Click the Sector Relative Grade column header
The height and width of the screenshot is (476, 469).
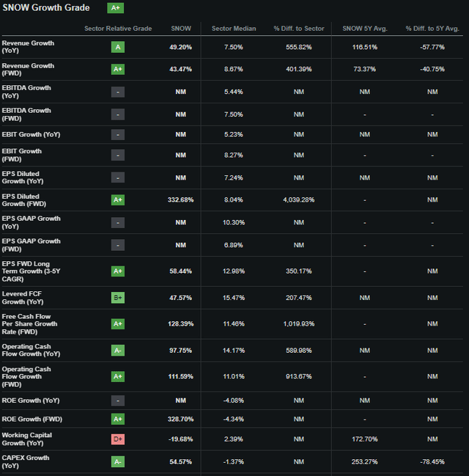tap(118, 29)
